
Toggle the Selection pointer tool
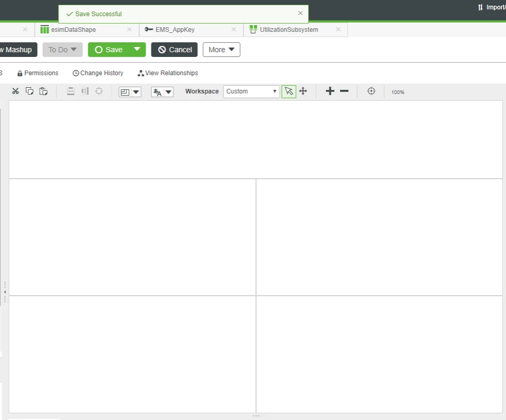click(289, 91)
